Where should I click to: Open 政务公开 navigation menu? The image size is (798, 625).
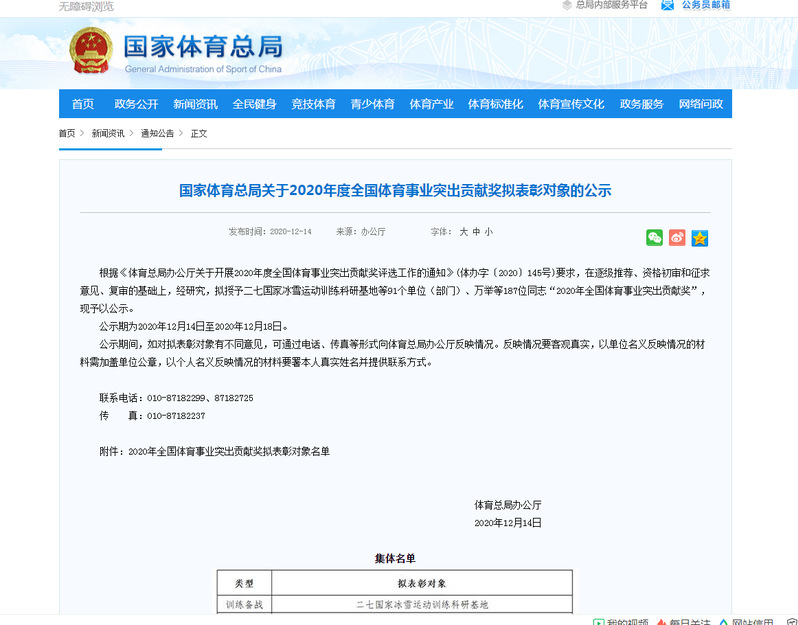pyautogui.click(x=136, y=104)
